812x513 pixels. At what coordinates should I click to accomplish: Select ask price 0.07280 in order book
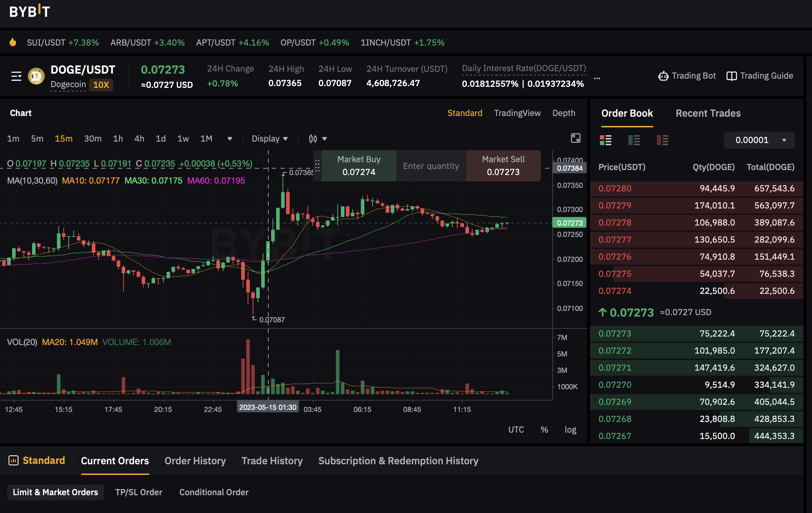coord(615,189)
